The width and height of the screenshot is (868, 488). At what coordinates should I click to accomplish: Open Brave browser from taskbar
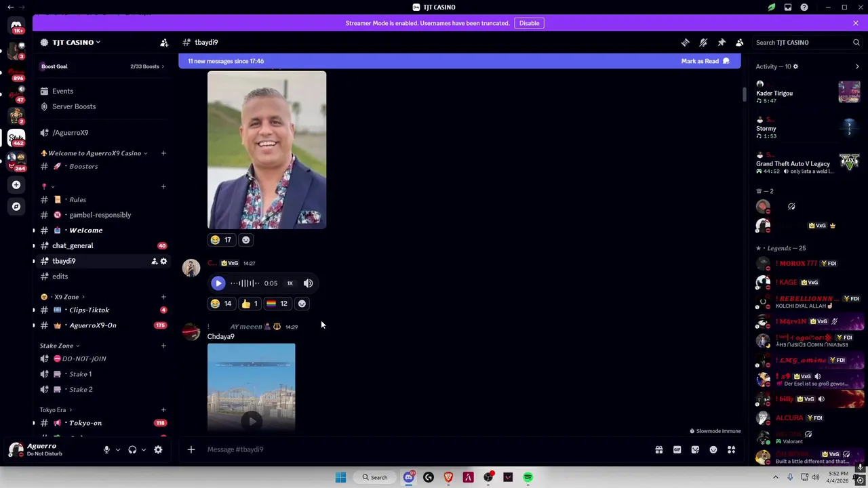tap(448, 477)
